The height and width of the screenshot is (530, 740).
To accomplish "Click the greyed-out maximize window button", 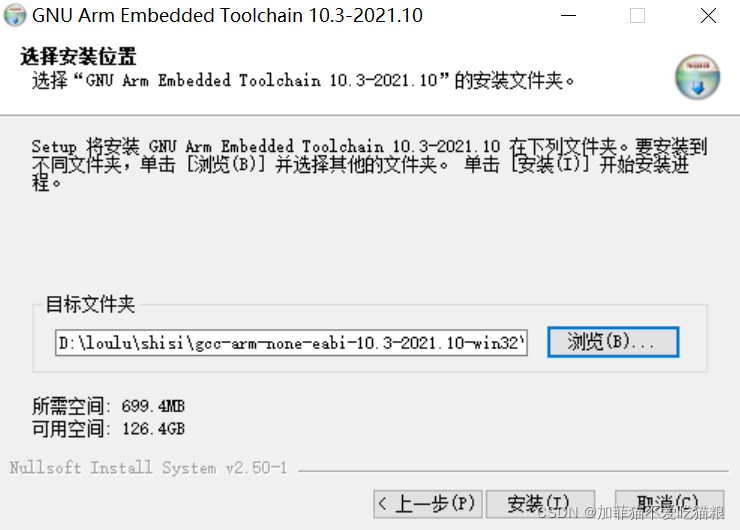I will pos(637,16).
